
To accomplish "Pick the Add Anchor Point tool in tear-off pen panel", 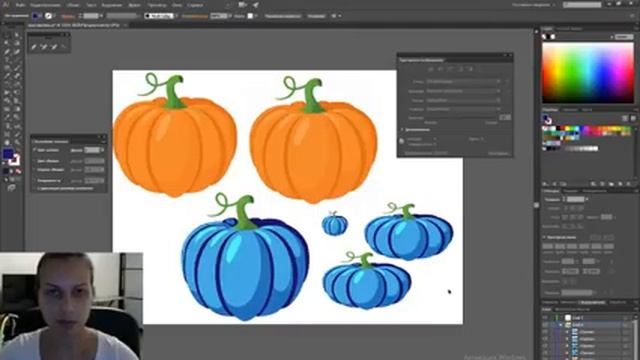I will pos(44,47).
